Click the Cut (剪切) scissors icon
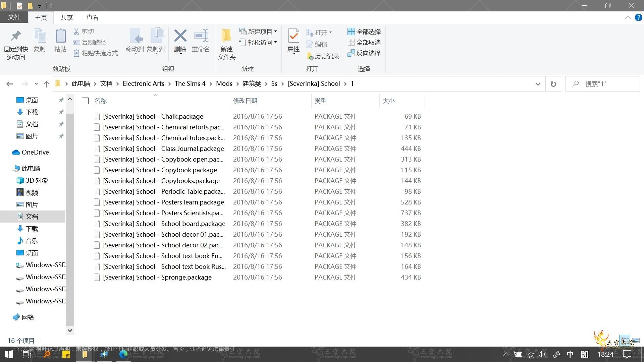The width and height of the screenshot is (644, 362). [x=76, y=32]
